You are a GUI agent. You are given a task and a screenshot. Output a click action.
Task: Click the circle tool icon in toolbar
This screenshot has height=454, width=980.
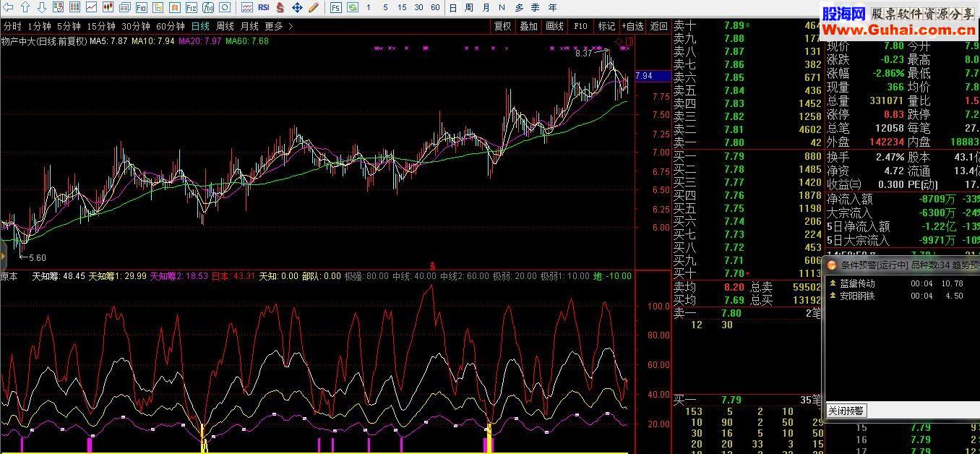[x=224, y=7]
